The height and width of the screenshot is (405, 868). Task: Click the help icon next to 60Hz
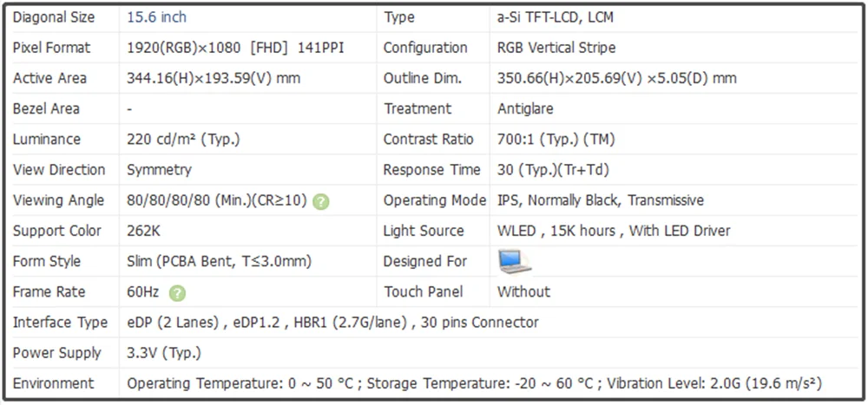(x=178, y=293)
